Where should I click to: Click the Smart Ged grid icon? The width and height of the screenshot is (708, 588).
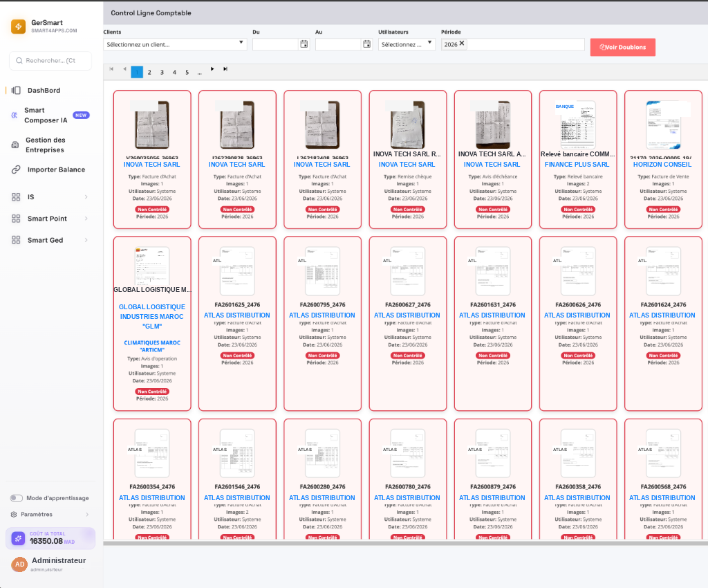coord(16,240)
